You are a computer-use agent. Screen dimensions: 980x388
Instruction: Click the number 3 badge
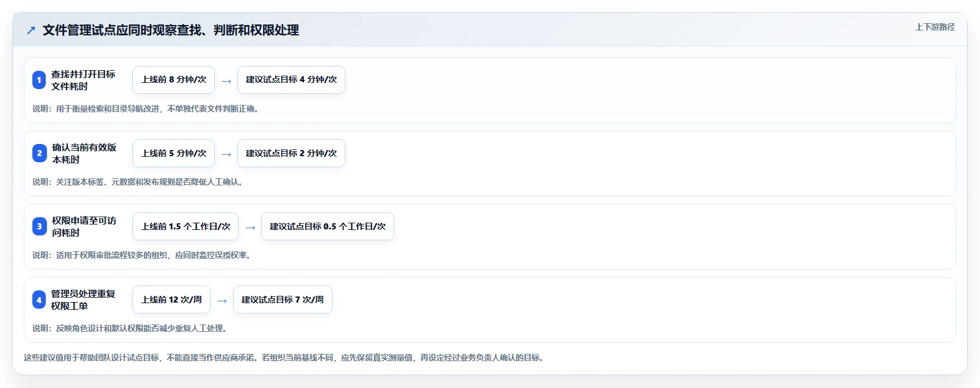39,226
